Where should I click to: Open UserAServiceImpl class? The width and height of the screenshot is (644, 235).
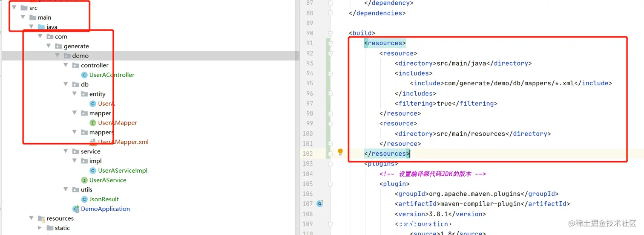coord(123,170)
